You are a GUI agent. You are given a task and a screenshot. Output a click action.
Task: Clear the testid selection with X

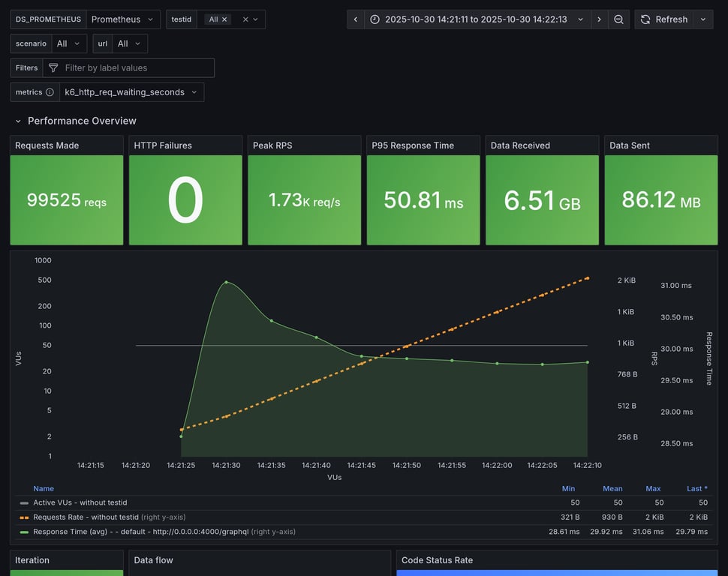pyautogui.click(x=245, y=19)
